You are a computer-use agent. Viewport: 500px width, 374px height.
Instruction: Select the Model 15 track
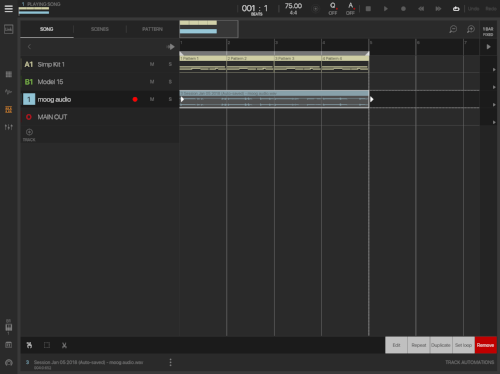pos(99,82)
